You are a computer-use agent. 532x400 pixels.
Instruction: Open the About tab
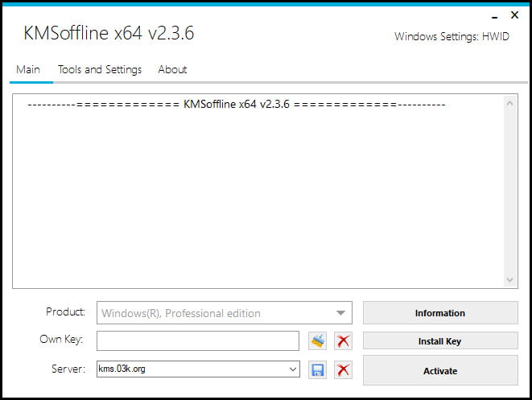click(x=172, y=69)
